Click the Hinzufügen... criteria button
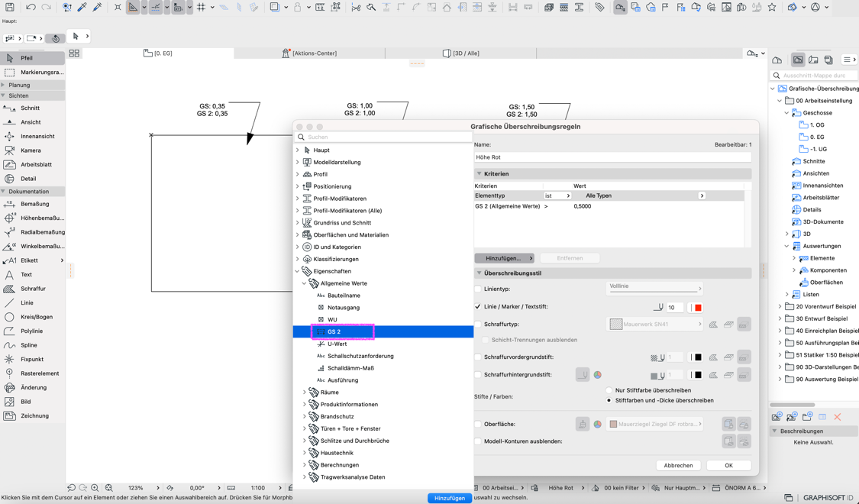The width and height of the screenshot is (859, 504). (504, 258)
